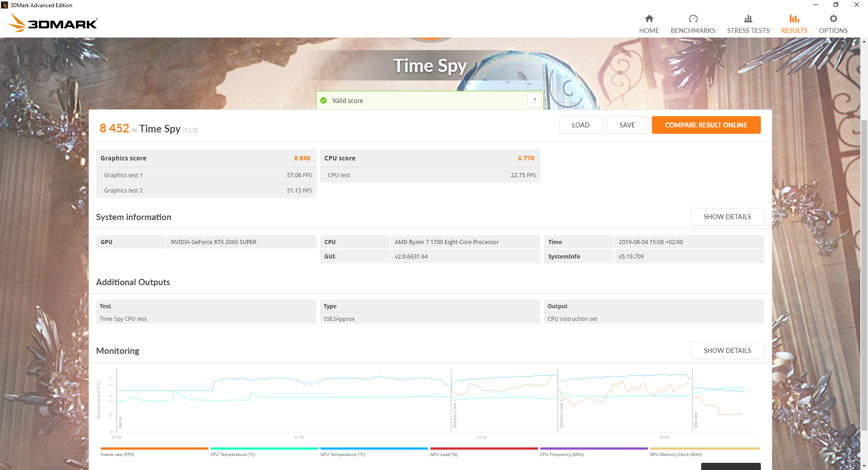This screenshot has width=868, height=470.
Task: Click AMD Ryzen 7 1700 processor text
Action: click(x=446, y=242)
